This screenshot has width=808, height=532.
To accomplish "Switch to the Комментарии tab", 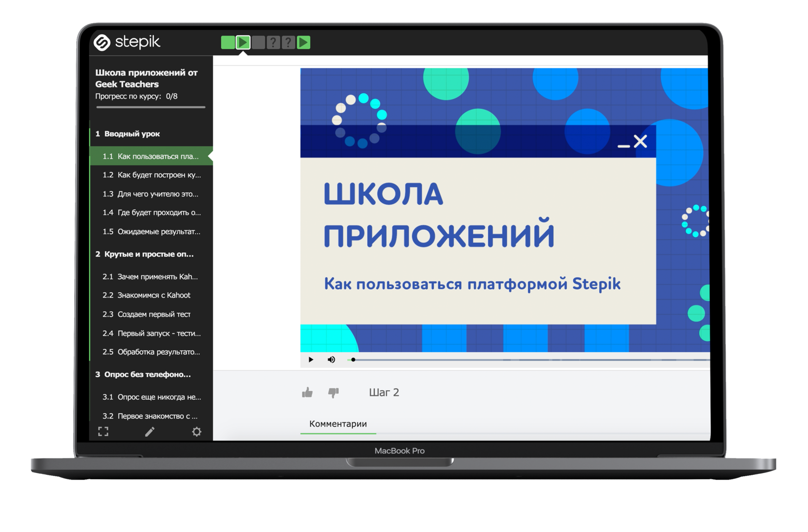I will [338, 424].
